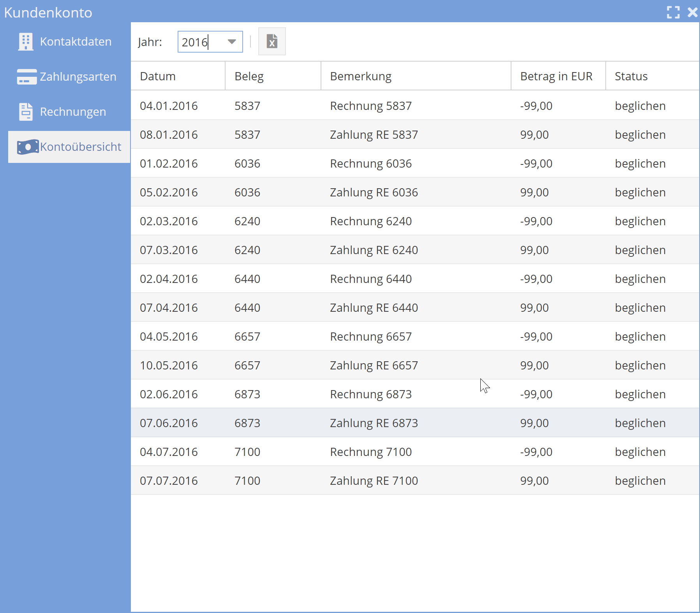Select remark Rechnung 5837

[x=371, y=106]
